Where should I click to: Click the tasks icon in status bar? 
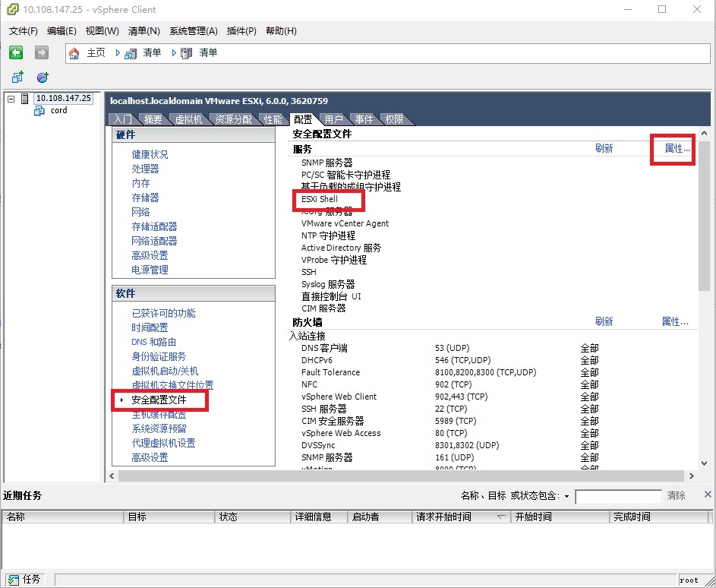click(x=13, y=580)
